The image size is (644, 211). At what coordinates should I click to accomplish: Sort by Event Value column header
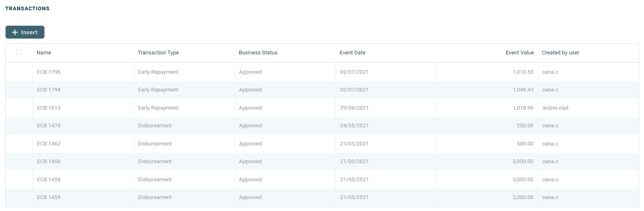point(520,53)
